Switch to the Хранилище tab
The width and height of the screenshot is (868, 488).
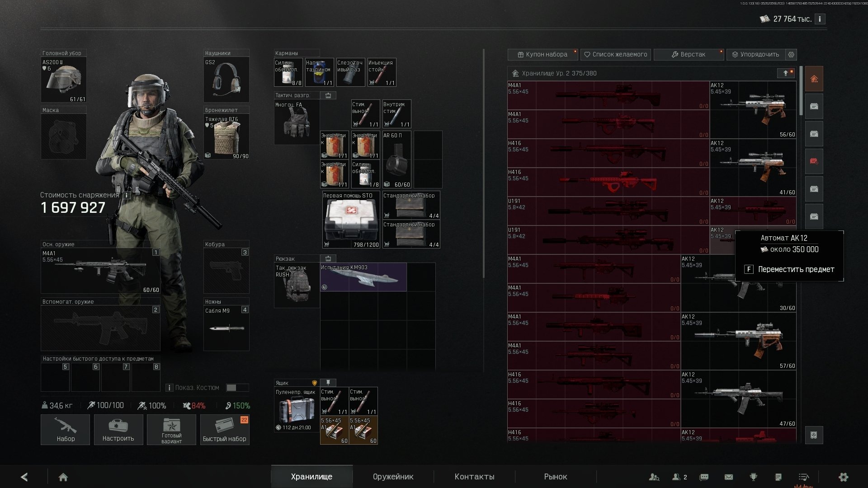pos(311,477)
